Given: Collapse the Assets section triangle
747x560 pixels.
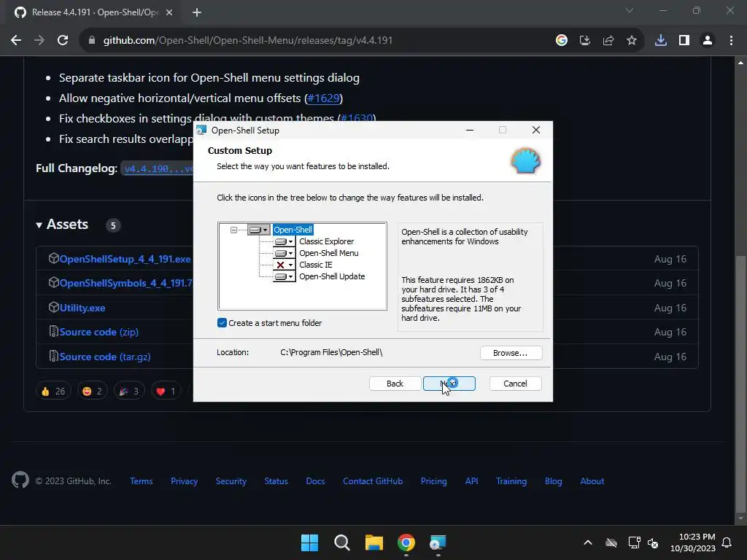Looking at the screenshot, I should tap(39, 225).
